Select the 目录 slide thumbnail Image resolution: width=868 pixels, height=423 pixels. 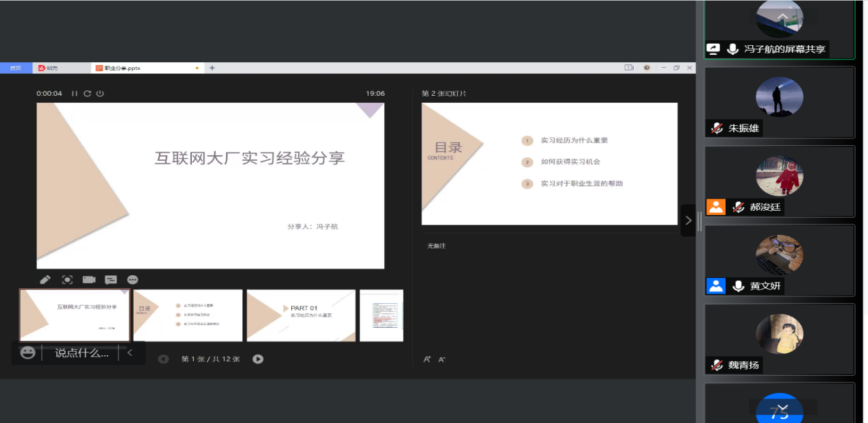tap(188, 315)
